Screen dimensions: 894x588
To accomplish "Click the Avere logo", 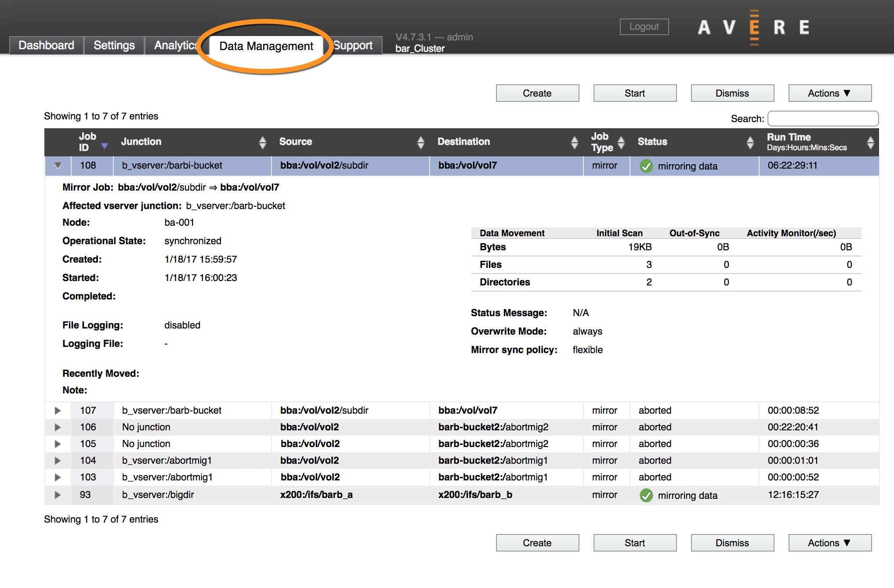I will 754,27.
